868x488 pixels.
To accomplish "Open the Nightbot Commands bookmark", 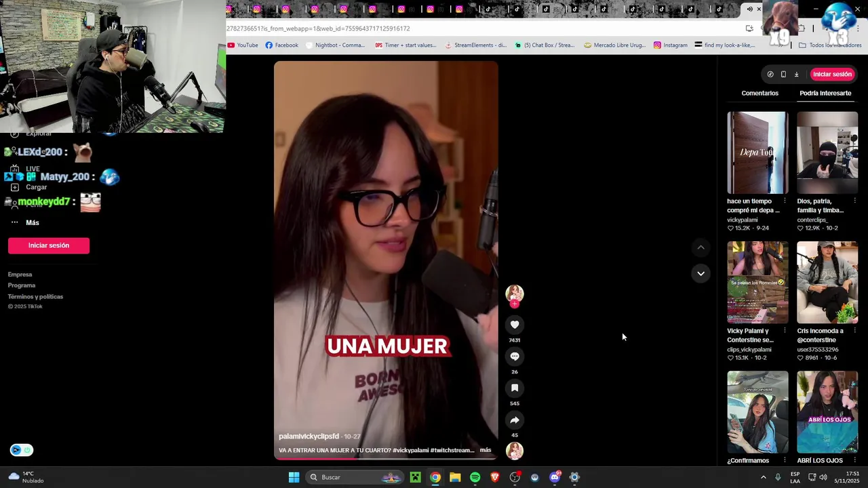I will (335, 45).
